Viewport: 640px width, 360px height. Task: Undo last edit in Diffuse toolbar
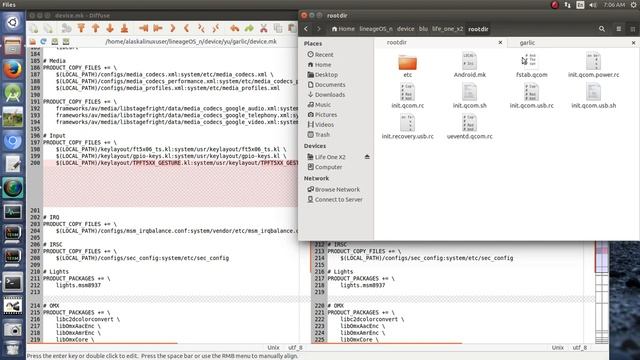pyautogui.click(x=234, y=28)
